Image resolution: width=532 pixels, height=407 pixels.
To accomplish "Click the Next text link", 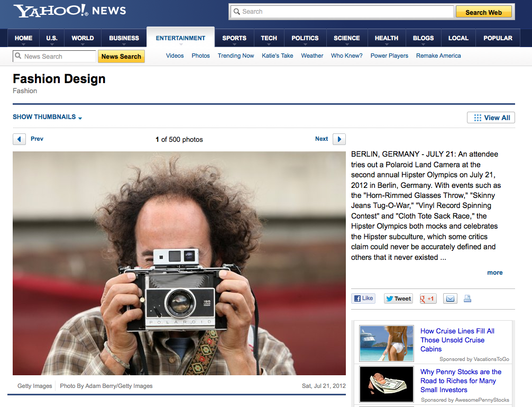I will [322, 139].
